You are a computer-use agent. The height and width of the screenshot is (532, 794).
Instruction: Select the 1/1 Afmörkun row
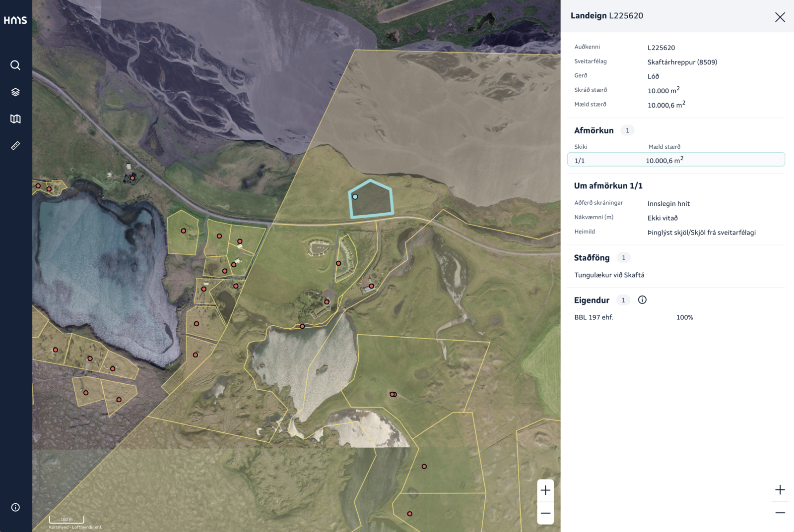pos(676,160)
